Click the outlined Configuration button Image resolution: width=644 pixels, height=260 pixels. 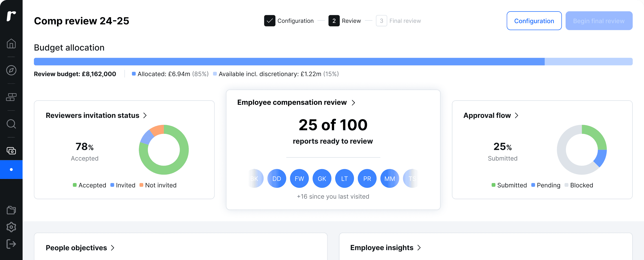click(534, 21)
